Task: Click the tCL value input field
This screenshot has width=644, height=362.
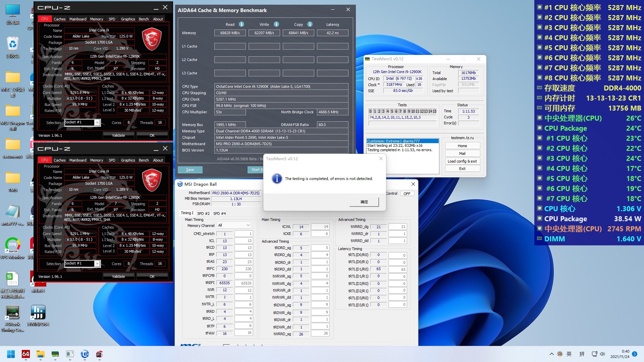Action: point(244,241)
